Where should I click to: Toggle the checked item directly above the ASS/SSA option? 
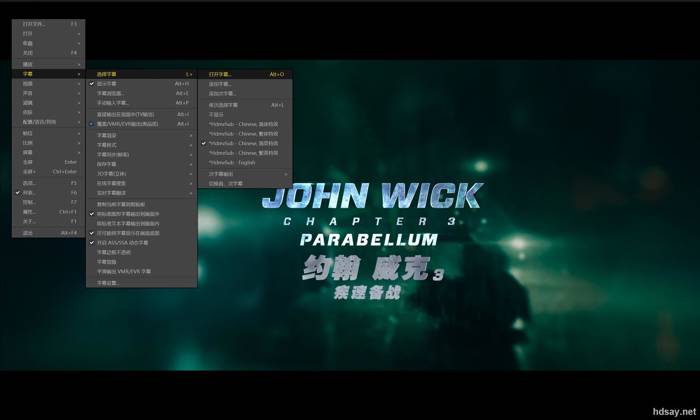(x=142, y=233)
